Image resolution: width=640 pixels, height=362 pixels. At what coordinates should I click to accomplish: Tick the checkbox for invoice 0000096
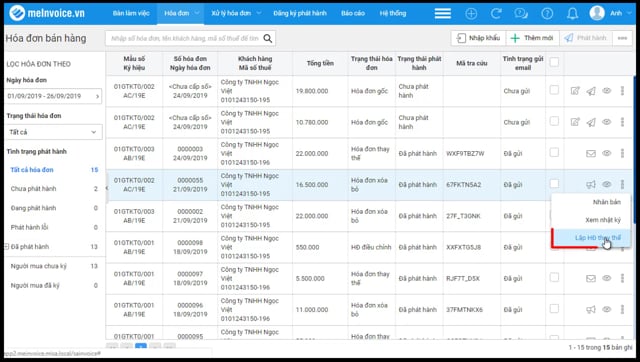coord(554,308)
